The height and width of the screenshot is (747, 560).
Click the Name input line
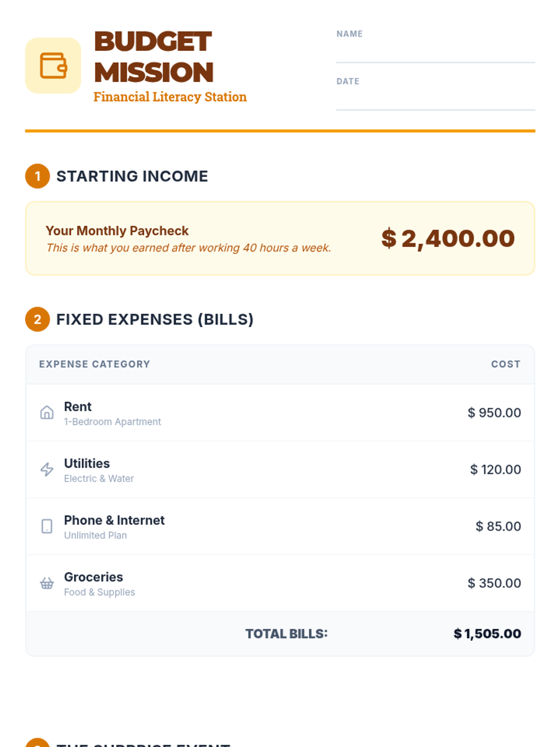(x=435, y=52)
